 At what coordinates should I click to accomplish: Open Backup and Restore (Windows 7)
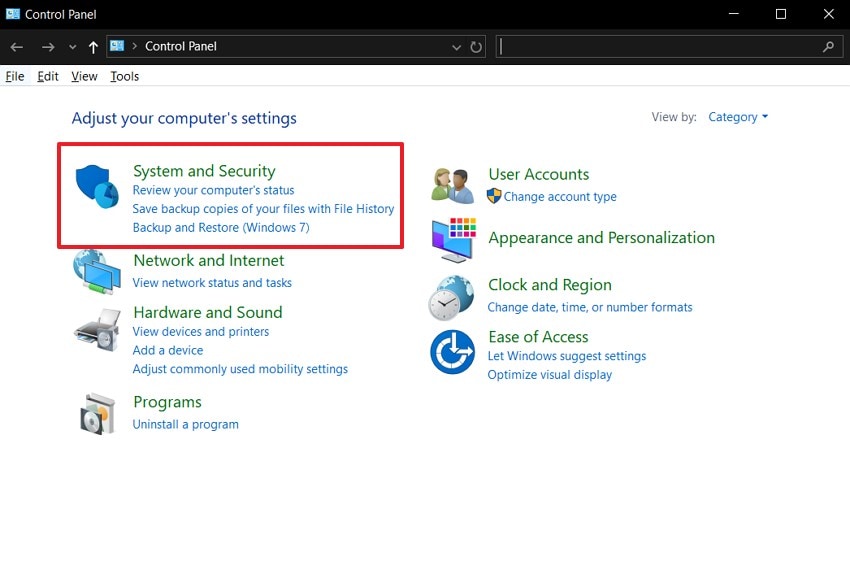[x=221, y=228]
